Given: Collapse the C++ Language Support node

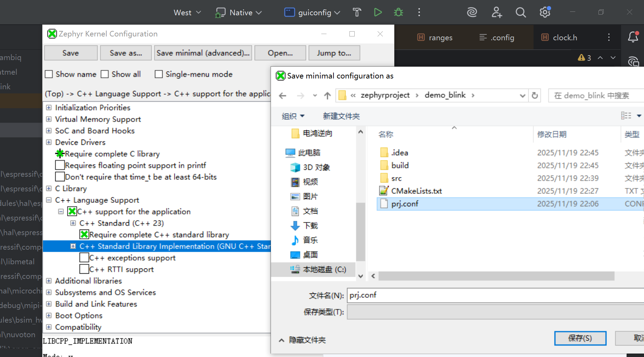Looking at the screenshot, I should (x=49, y=200).
